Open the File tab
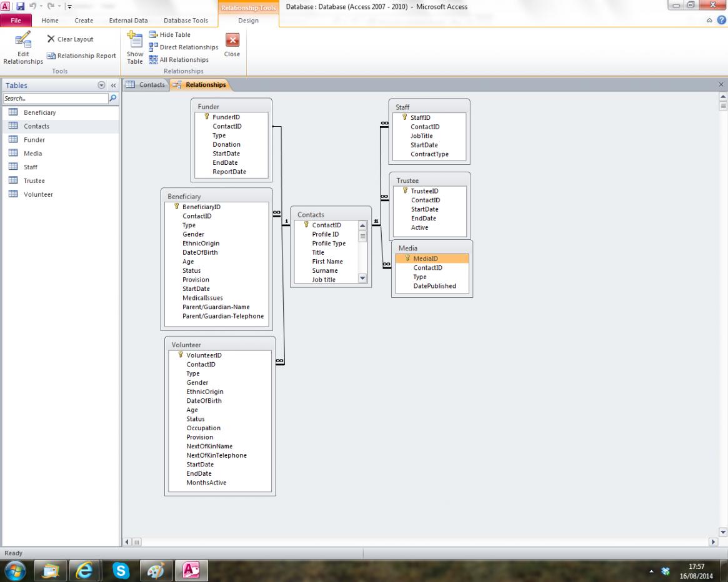The height and width of the screenshot is (582, 728). [16, 21]
